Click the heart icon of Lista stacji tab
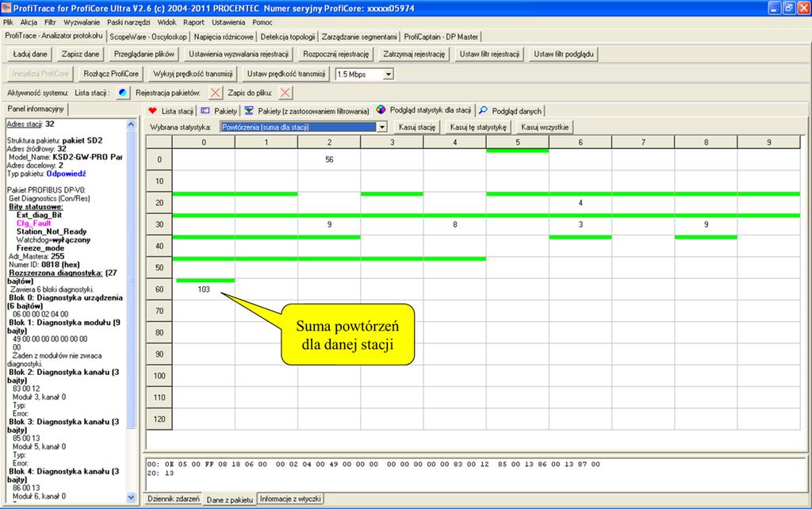 point(152,111)
